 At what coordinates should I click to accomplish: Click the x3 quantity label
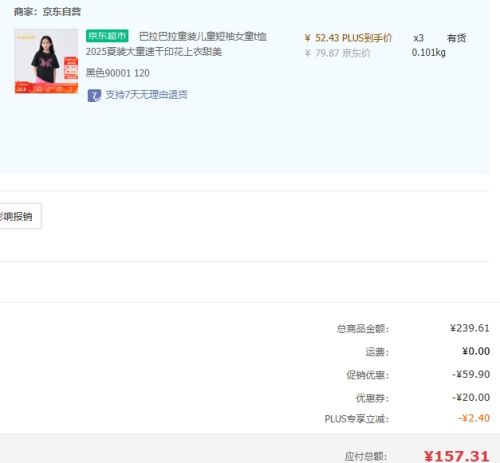(418, 38)
